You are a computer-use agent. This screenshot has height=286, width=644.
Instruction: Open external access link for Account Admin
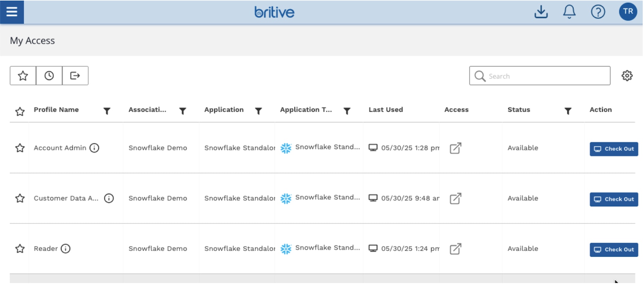(455, 148)
